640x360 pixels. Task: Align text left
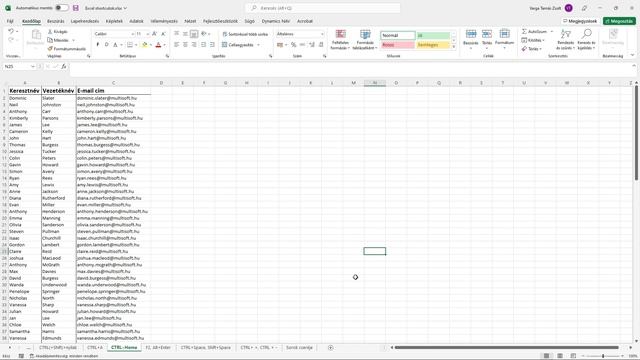[176, 44]
